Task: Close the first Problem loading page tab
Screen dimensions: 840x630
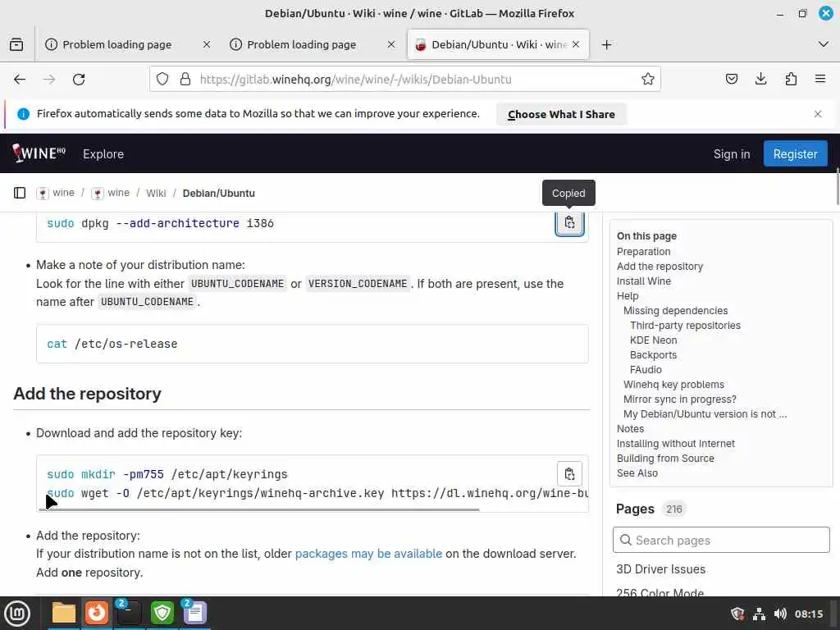Action: pos(206,44)
